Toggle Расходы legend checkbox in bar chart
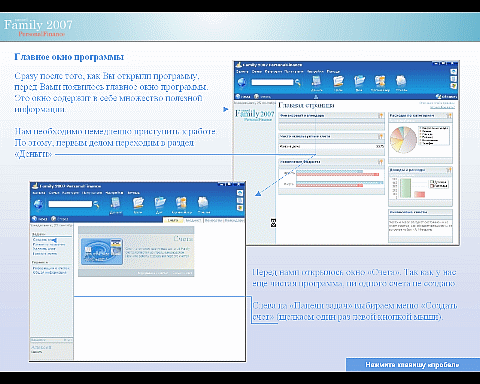The height and width of the screenshot is (384, 480). click(x=432, y=186)
